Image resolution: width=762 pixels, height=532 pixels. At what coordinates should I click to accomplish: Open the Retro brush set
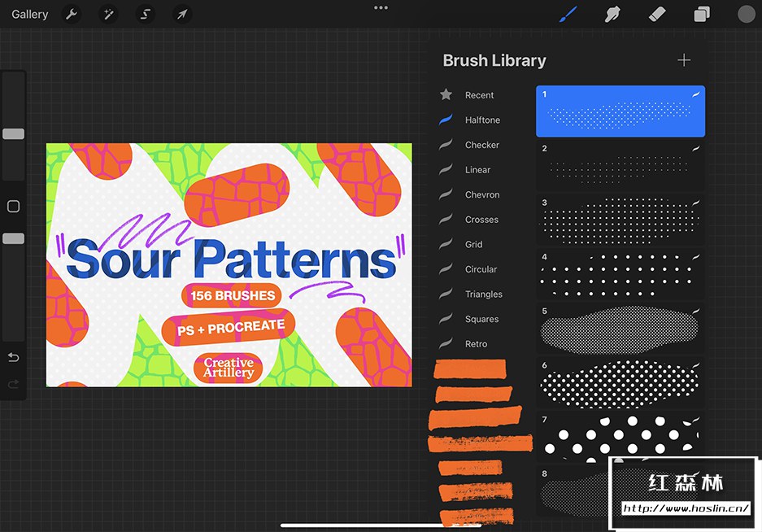476,343
